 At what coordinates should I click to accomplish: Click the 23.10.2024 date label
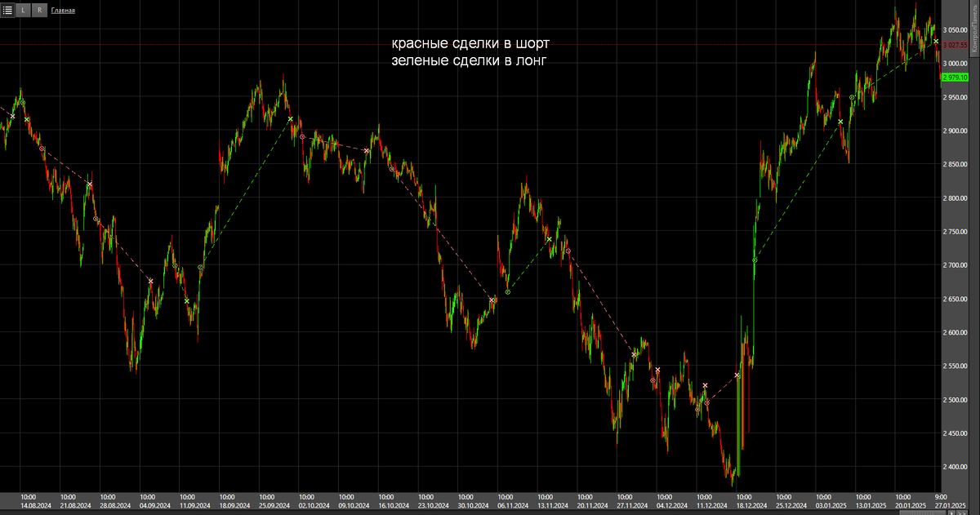(x=432, y=505)
